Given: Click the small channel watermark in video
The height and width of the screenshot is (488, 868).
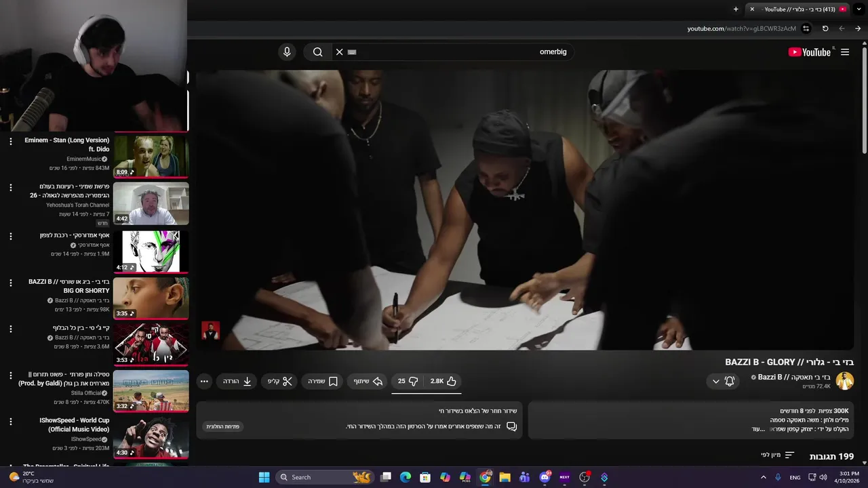Looking at the screenshot, I should 210,331.
